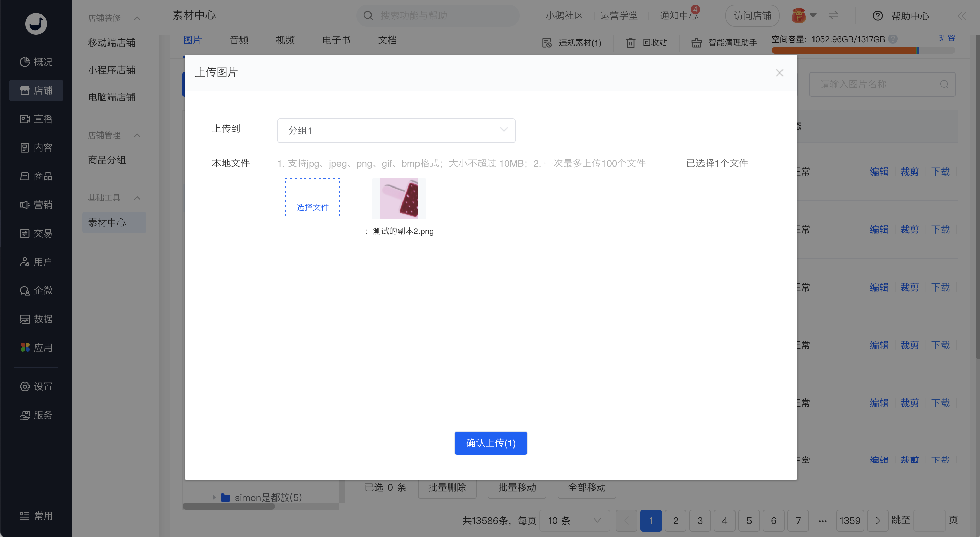
Task: Collapse the 基础工具 menu section
Action: 137,198
